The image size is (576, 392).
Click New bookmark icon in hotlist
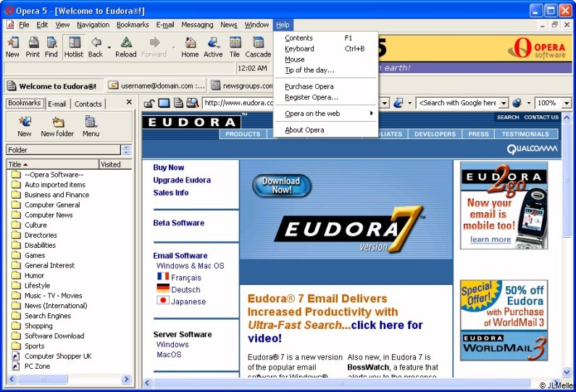pos(25,126)
